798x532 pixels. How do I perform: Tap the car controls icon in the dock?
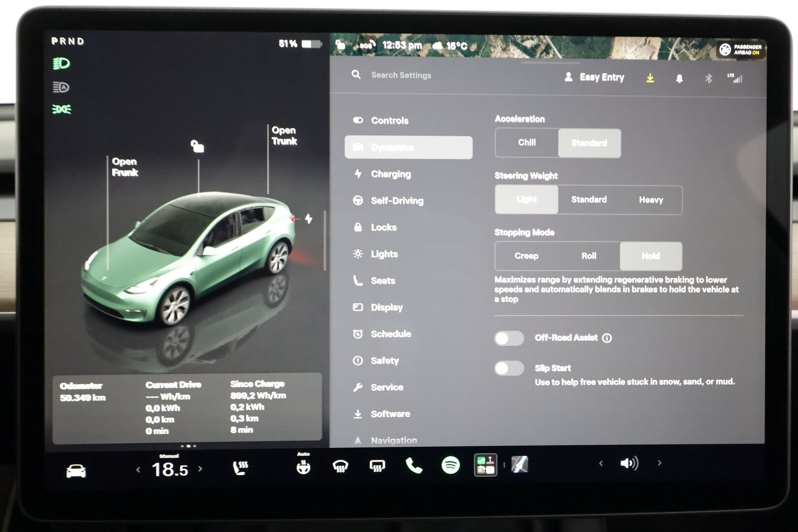[76, 470]
